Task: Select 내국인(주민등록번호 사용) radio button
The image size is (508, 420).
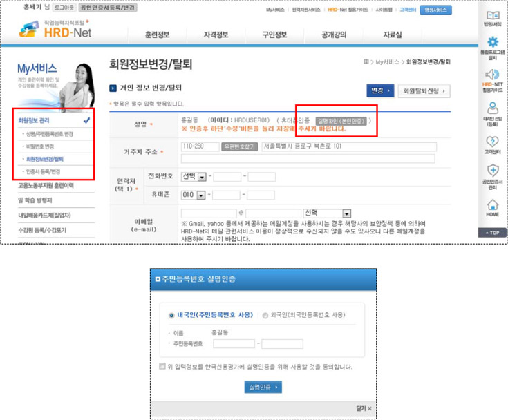Action: [171, 316]
